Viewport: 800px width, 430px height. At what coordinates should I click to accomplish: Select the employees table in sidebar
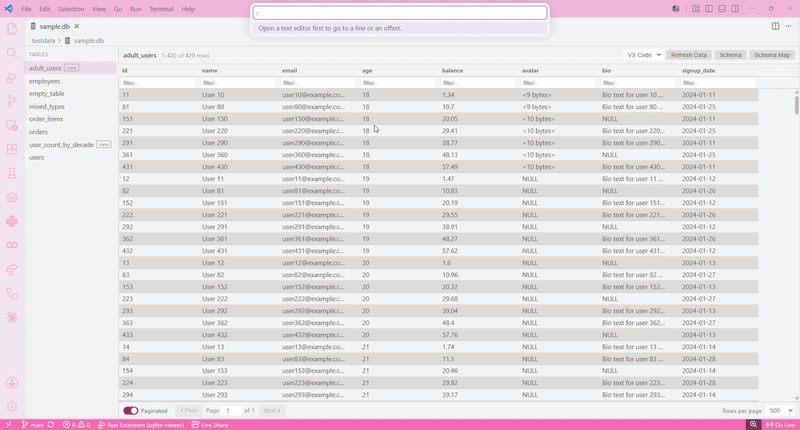(70, 81)
